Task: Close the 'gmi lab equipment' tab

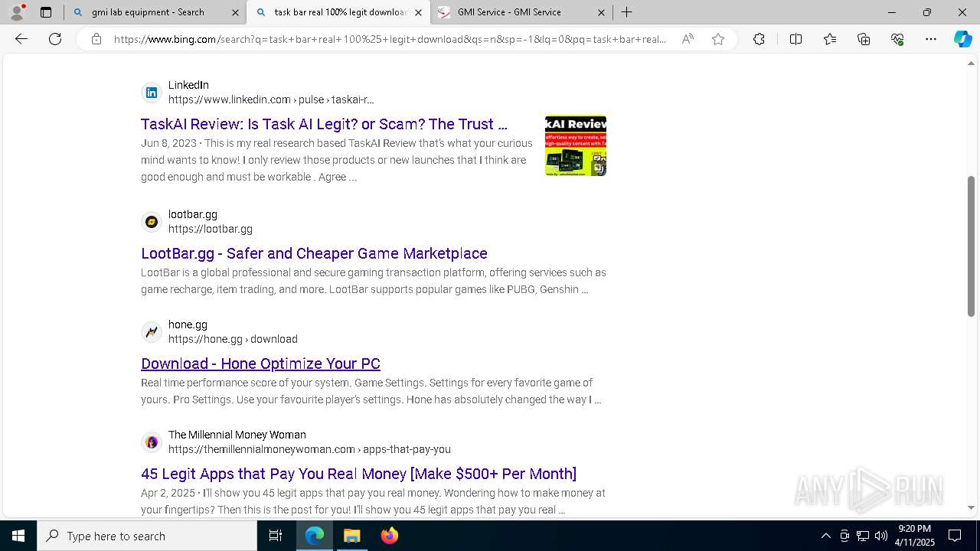Action: click(235, 12)
